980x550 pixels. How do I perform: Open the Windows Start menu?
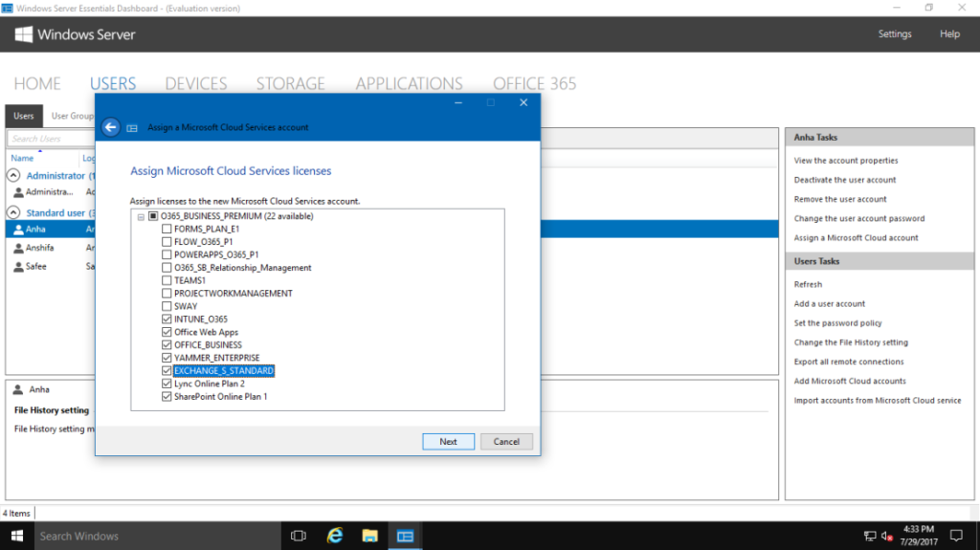[x=17, y=537]
